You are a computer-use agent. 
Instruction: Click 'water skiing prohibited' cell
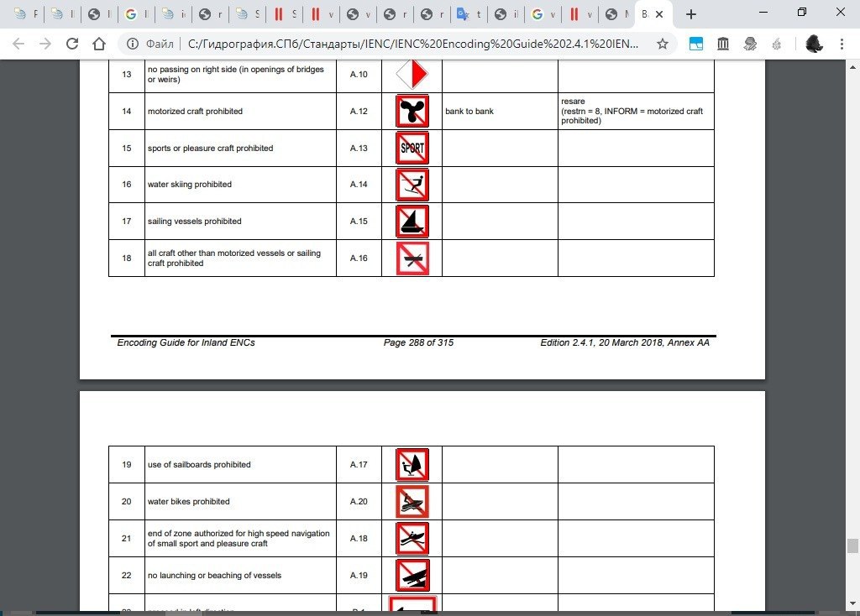tap(240, 185)
